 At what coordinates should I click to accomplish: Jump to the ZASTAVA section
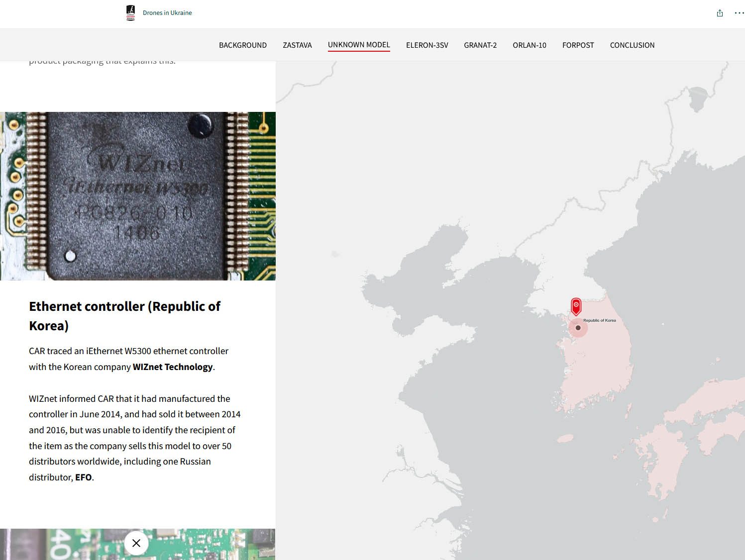(x=297, y=45)
